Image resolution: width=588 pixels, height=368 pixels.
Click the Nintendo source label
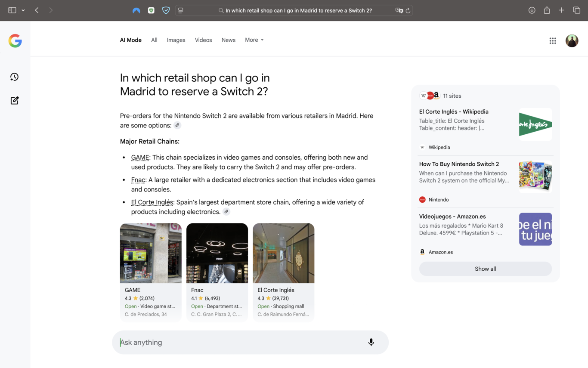coord(439,200)
